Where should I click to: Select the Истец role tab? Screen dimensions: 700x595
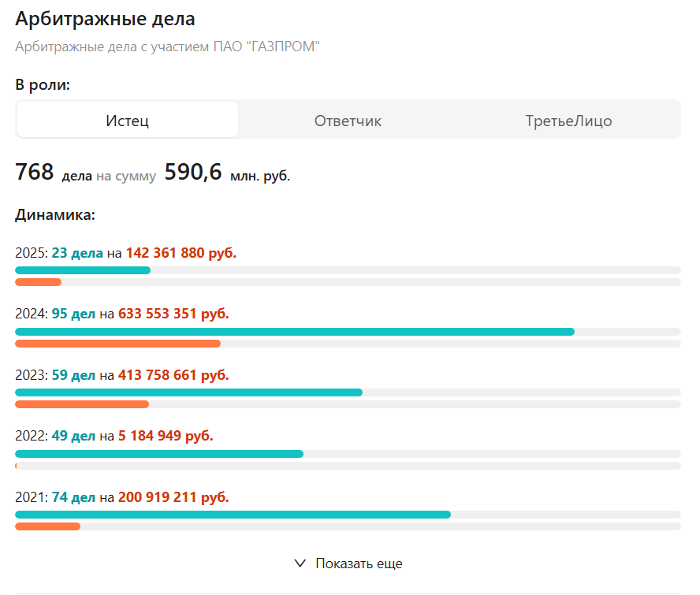click(128, 121)
